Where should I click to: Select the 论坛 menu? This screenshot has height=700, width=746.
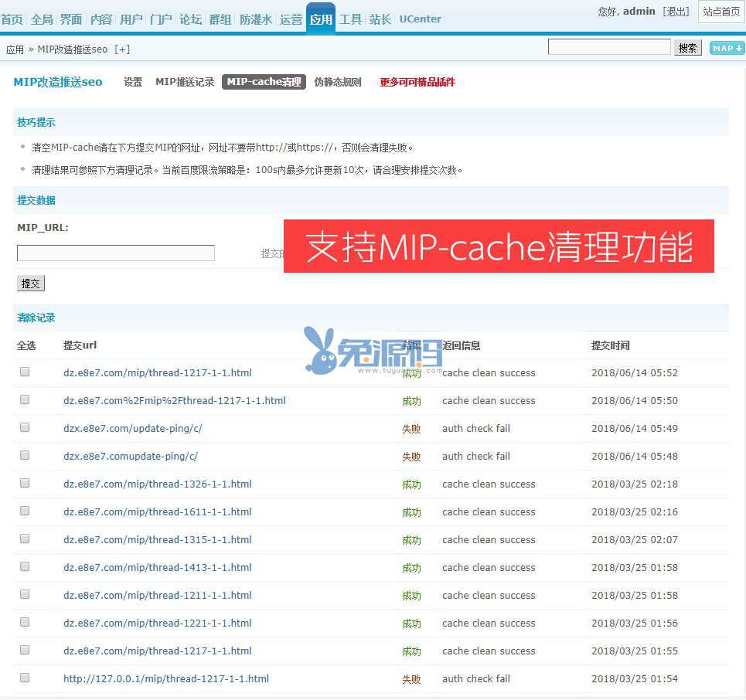[191, 19]
